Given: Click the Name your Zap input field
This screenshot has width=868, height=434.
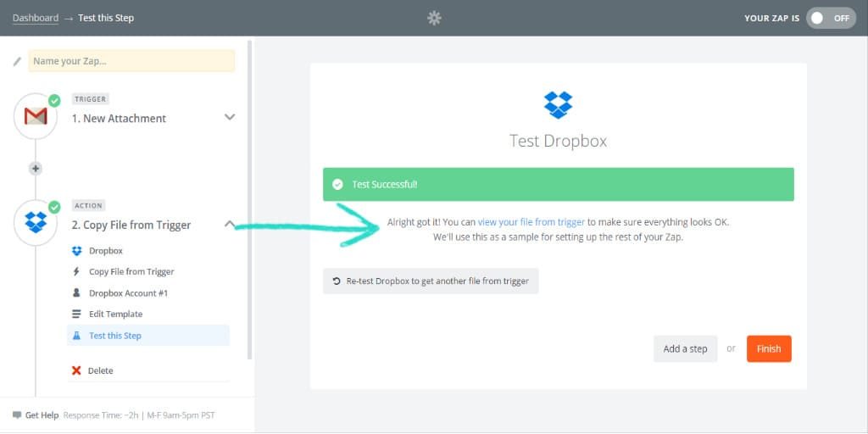Looking at the screenshot, I should click(131, 61).
